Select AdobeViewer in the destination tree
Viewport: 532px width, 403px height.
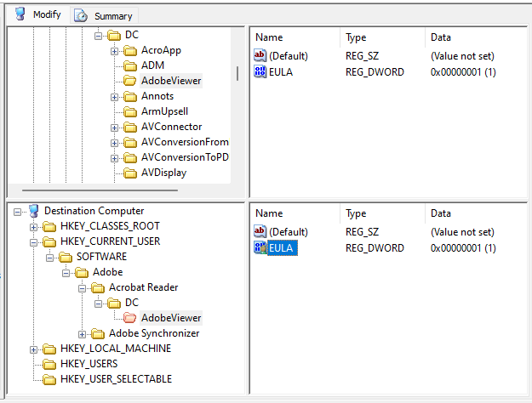coord(171,318)
